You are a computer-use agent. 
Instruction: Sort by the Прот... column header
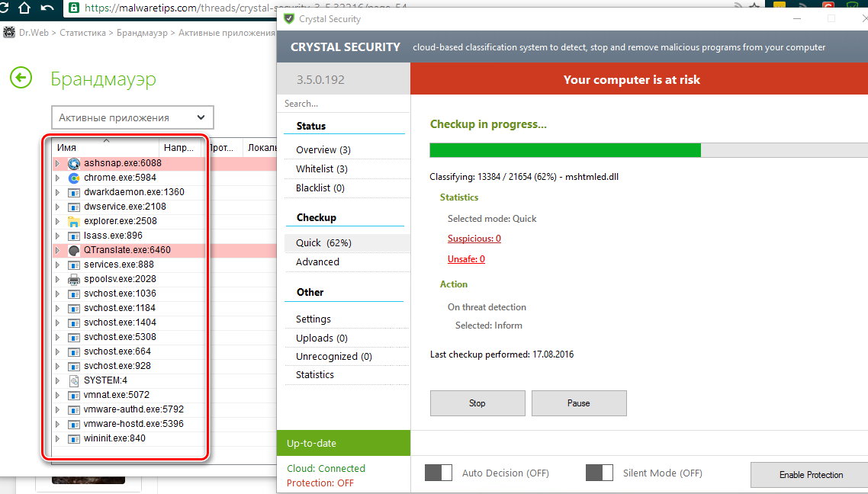click(x=223, y=148)
